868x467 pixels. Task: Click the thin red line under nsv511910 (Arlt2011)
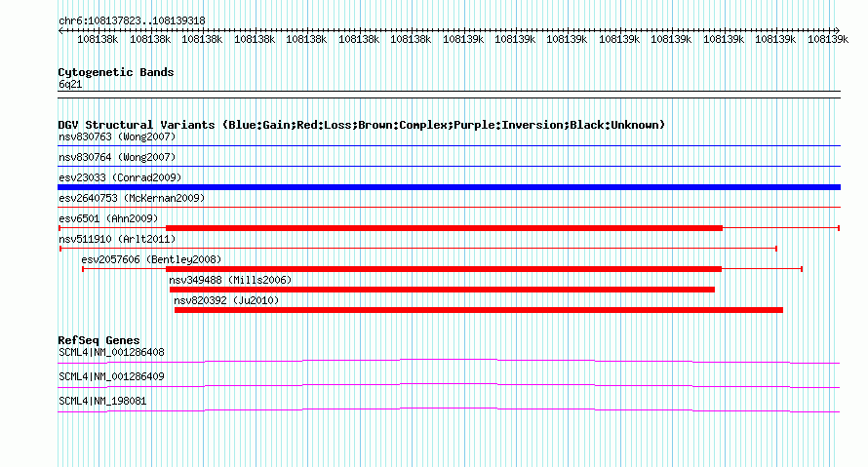point(418,249)
